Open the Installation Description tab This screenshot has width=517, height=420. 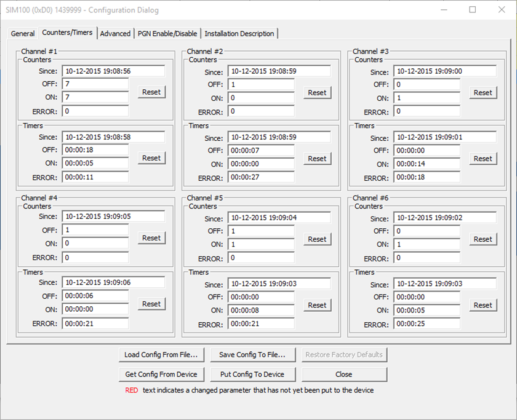[x=239, y=34]
